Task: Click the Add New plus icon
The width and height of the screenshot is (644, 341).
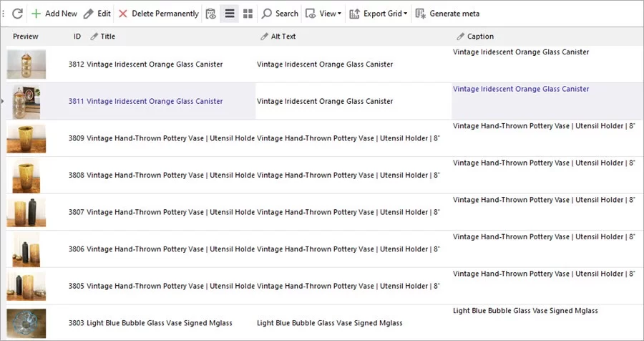Action: point(36,14)
